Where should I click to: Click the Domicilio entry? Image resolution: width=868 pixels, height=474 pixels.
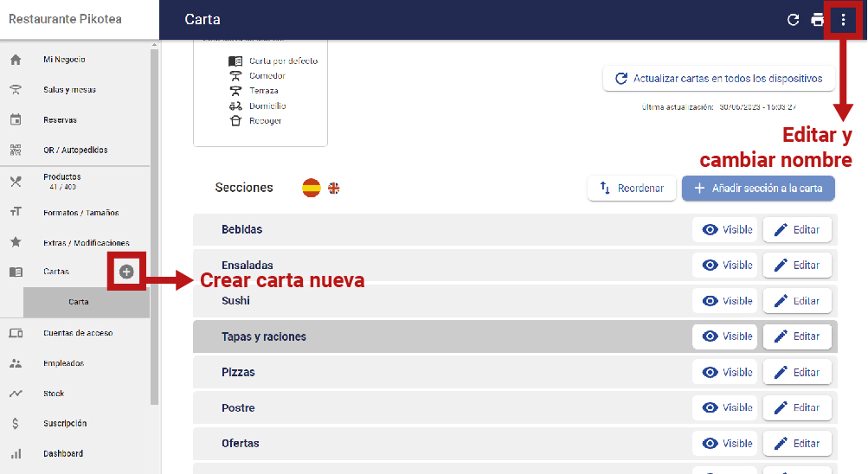[x=257, y=106]
